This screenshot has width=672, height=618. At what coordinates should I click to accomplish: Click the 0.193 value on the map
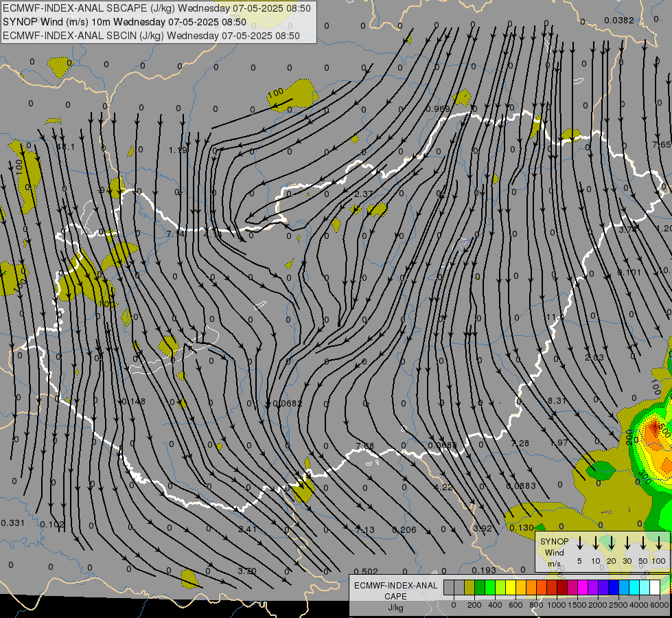pyautogui.click(x=484, y=571)
